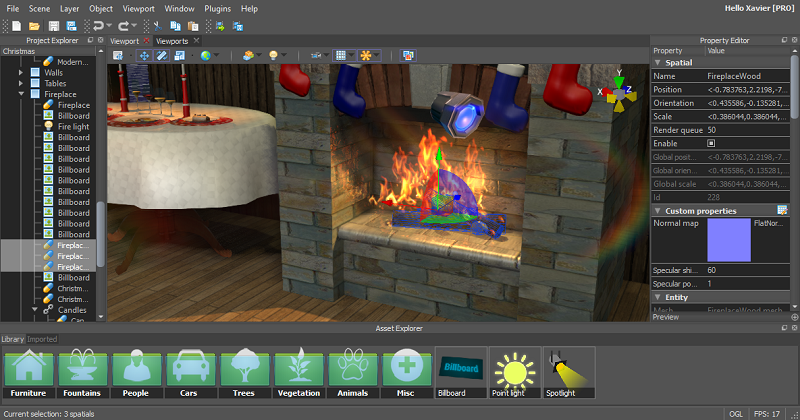Collapse the Custom properties section
This screenshot has width=800, height=420.
657,211
